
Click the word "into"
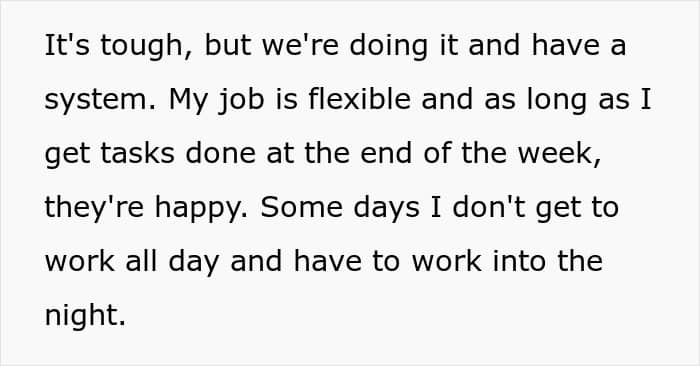[x=519, y=260]
